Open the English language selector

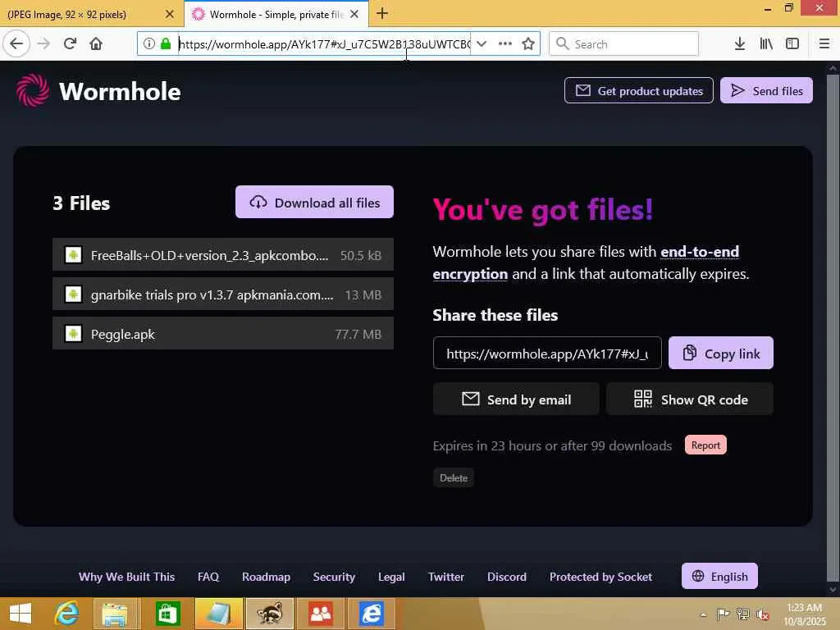point(719,576)
